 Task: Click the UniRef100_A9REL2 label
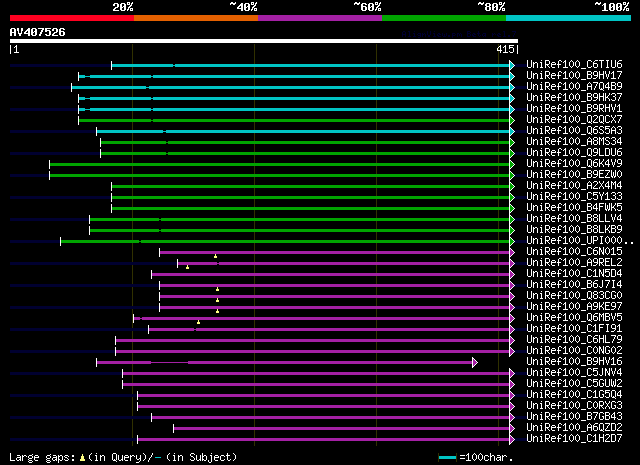click(574, 263)
